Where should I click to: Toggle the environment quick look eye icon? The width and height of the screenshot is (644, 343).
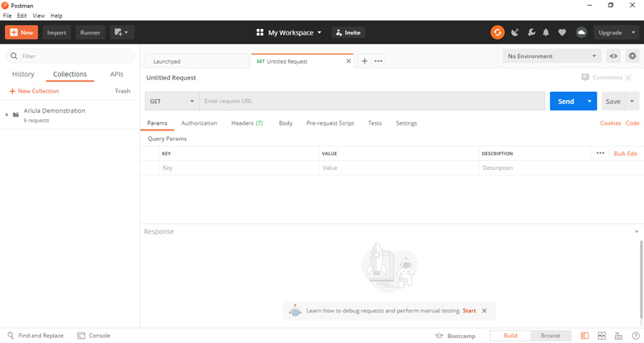tap(613, 56)
